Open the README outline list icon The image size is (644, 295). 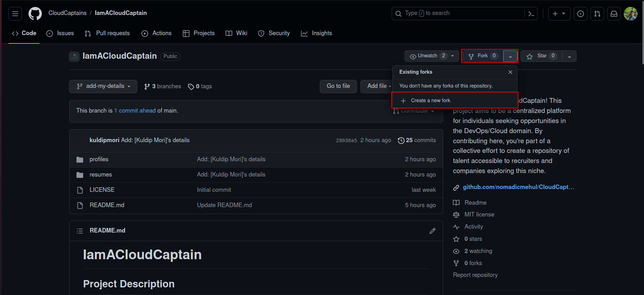80,231
